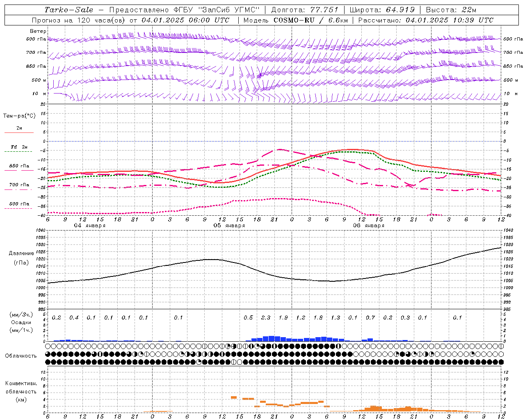Select the 500 гПа temperature legend entry
This screenshot has width=525, height=420.
(19, 203)
